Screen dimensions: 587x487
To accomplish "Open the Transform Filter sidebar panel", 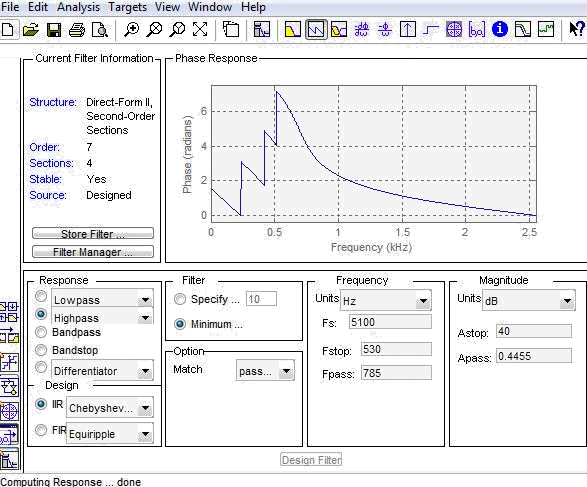I will [x=9, y=335].
